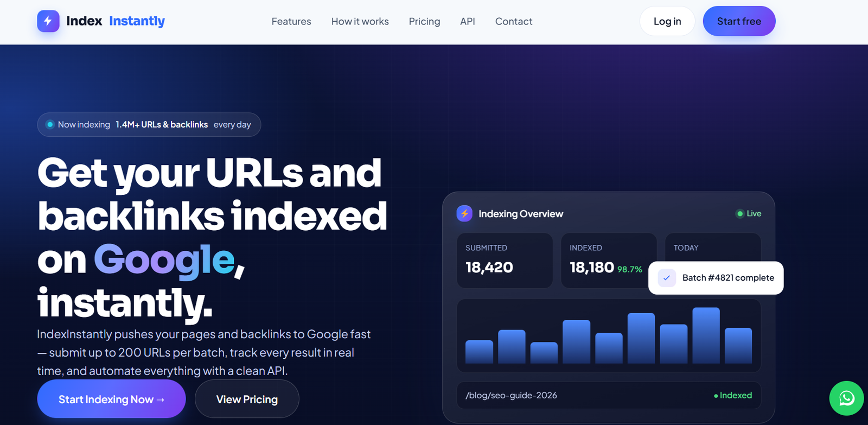Image resolution: width=868 pixels, height=425 pixels.
Task: Click the INDEXED 18,180 stat card
Action: tap(609, 261)
